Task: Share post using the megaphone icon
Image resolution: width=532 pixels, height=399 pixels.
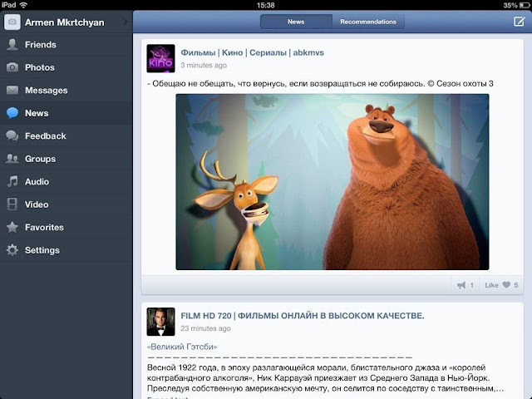Action: pyautogui.click(x=461, y=285)
